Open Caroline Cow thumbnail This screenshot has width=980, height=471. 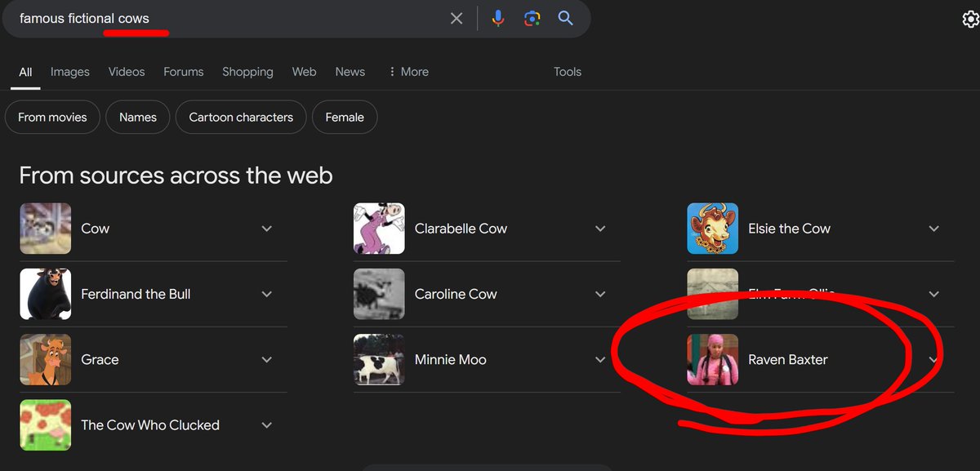coord(379,294)
